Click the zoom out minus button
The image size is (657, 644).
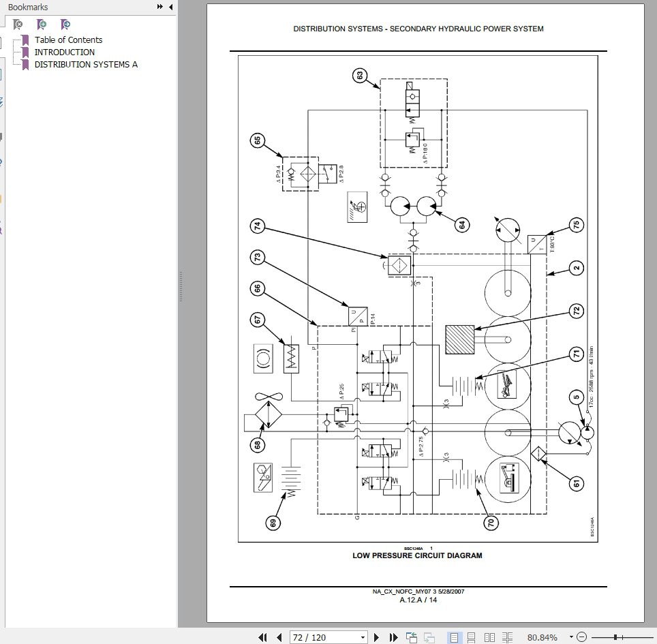581,637
